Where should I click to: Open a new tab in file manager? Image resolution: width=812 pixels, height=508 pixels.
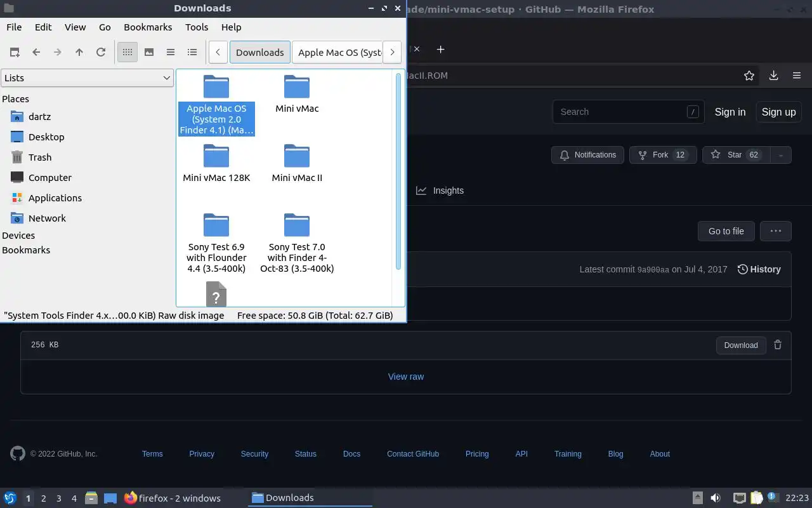pos(15,52)
